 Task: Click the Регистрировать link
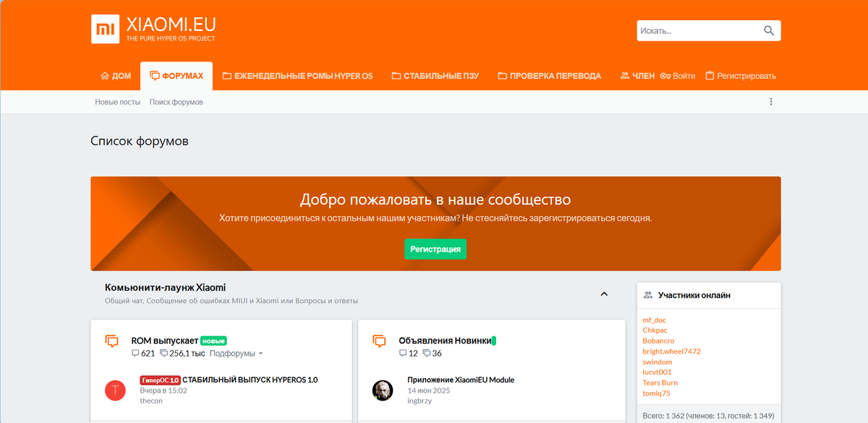pos(740,76)
